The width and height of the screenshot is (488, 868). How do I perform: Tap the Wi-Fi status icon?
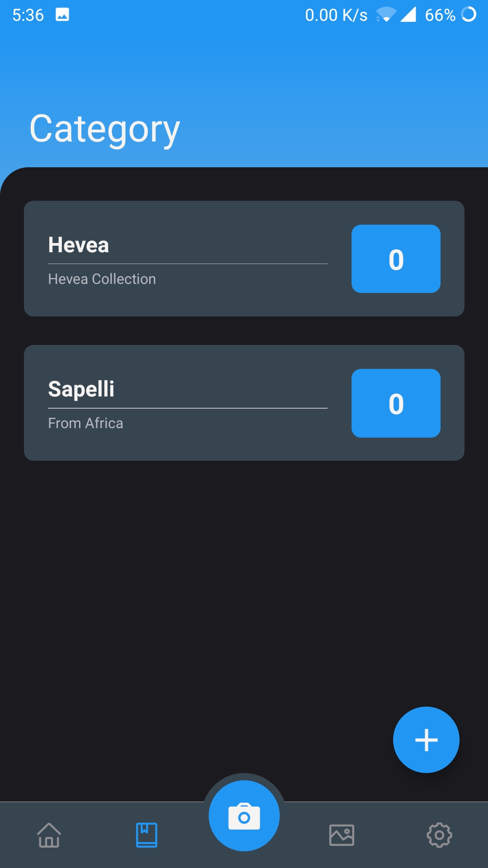point(386,15)
